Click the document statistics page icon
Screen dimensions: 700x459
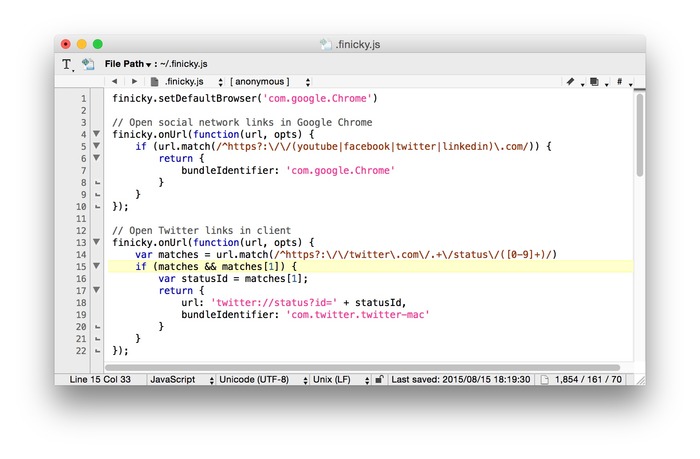pos(545,380)
